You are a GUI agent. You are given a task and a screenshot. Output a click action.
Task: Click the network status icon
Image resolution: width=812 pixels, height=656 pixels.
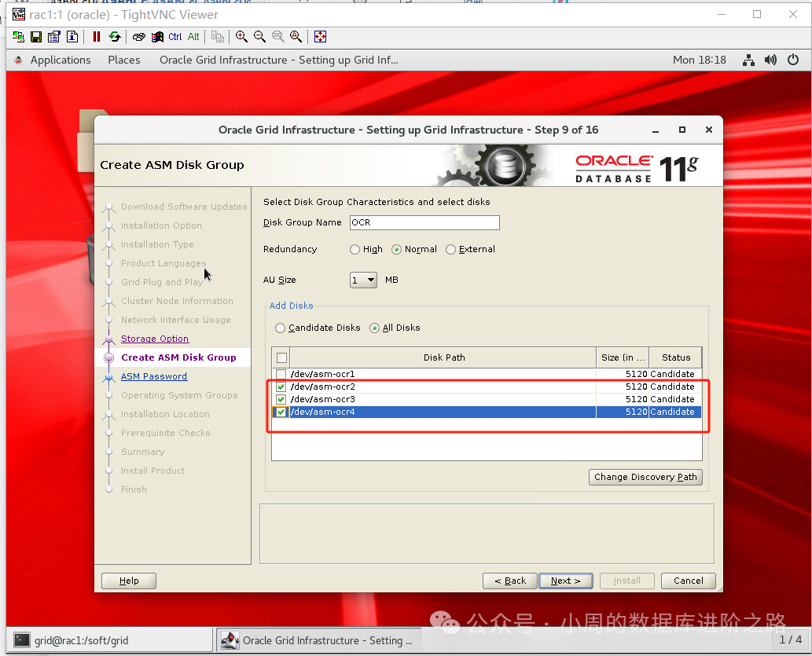pyautogui.click(x=748, y=60)
